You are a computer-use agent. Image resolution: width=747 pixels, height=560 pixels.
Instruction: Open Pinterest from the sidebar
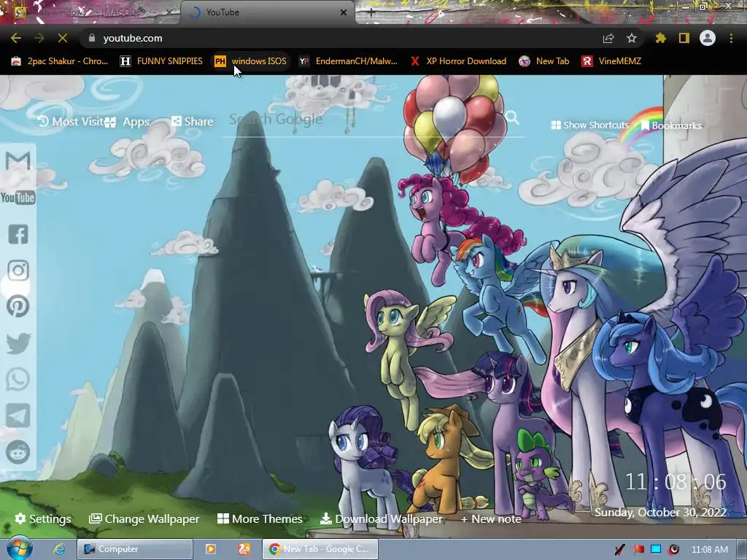pos(18,306)
